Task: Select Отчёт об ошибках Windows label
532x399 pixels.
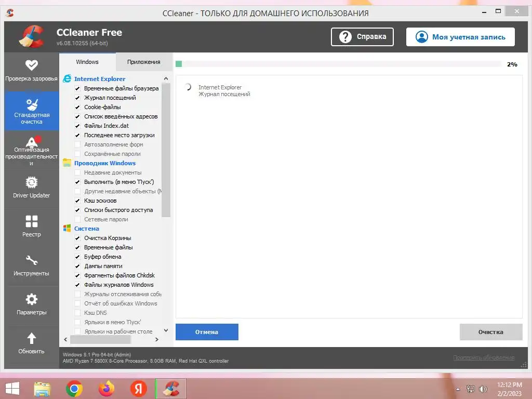Action: point(121,303)
